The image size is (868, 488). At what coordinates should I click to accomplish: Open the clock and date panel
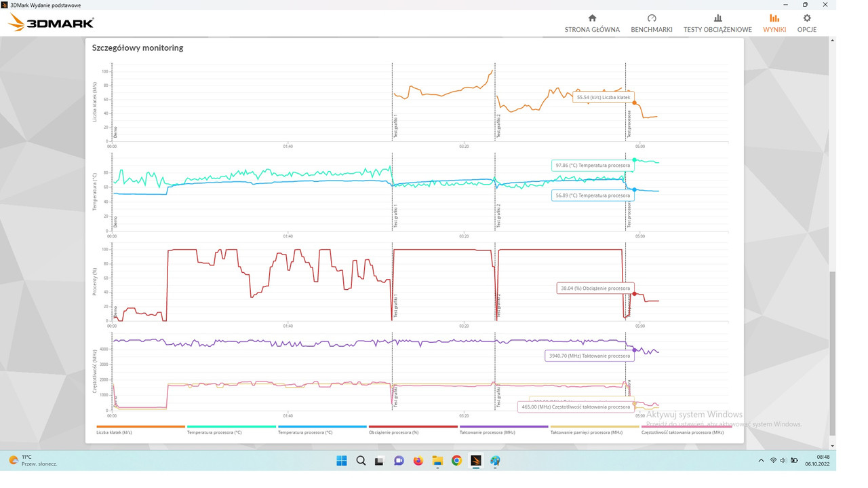click(818, 461)
